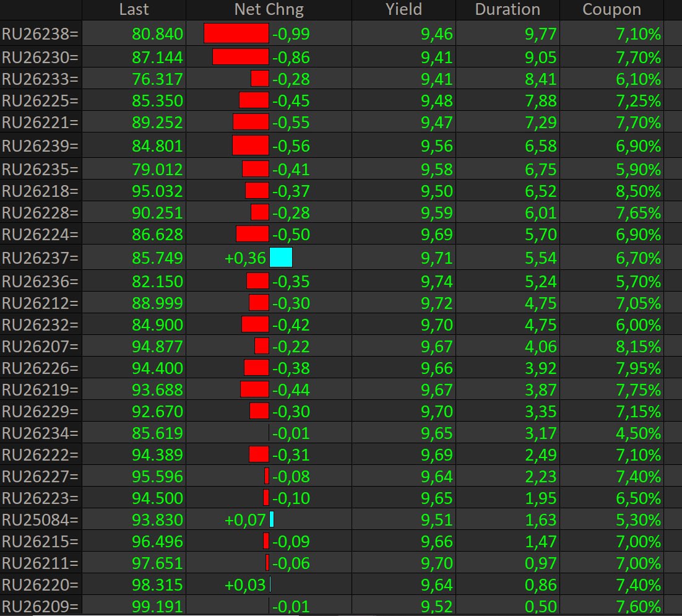Click last price 85.749
Screen dimensions: 682x616
pyautogui.click(x=157, y=258)
